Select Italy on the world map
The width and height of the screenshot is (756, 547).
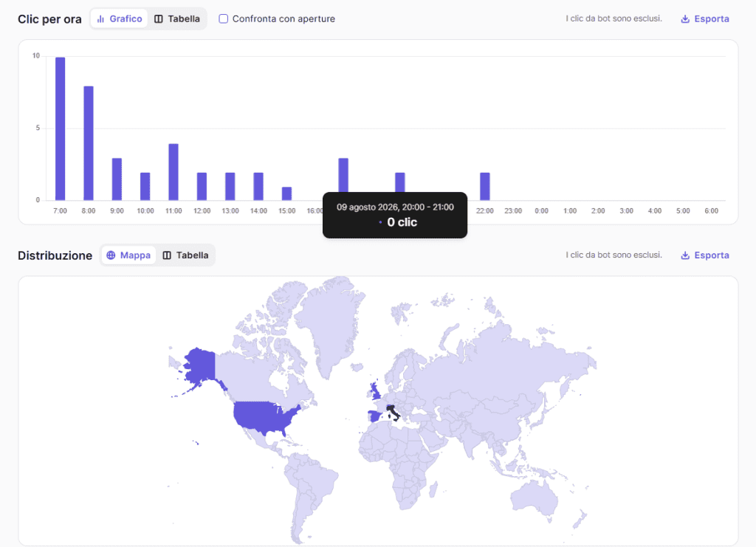(x=393, y=413)
